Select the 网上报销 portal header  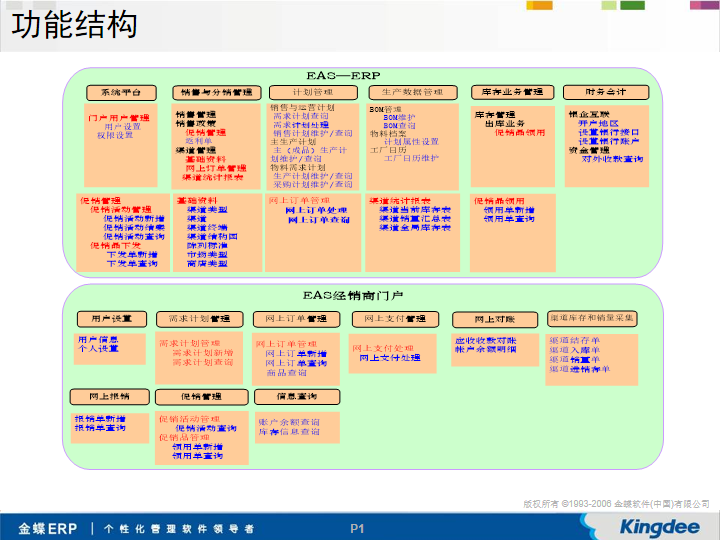pyautogui.click(x=109, y=397)
